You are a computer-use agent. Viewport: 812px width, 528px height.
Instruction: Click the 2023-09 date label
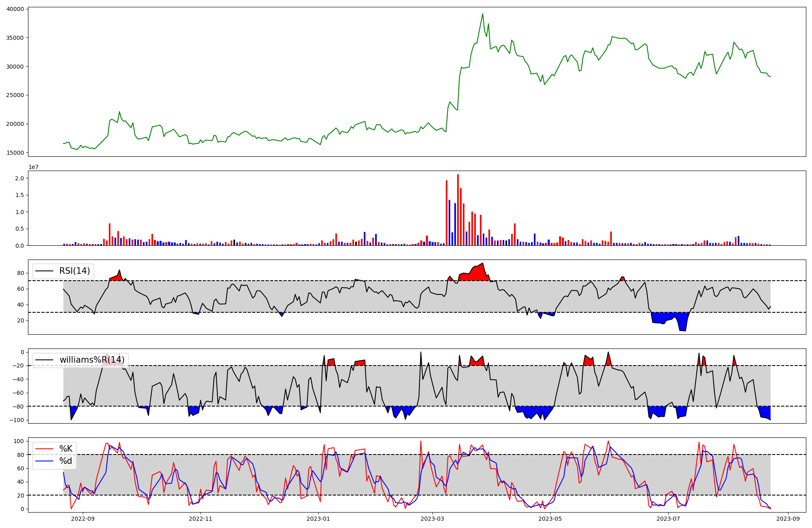(788, 519)
